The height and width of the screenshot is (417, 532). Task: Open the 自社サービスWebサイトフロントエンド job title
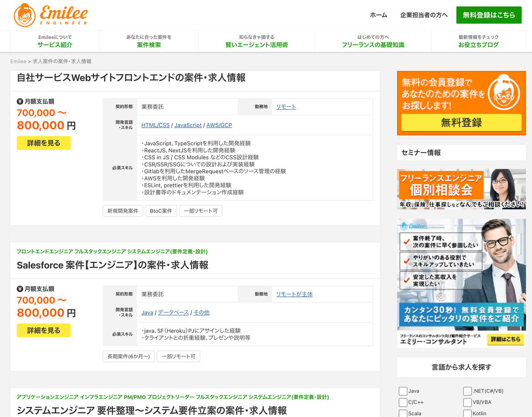coord(131,78)
